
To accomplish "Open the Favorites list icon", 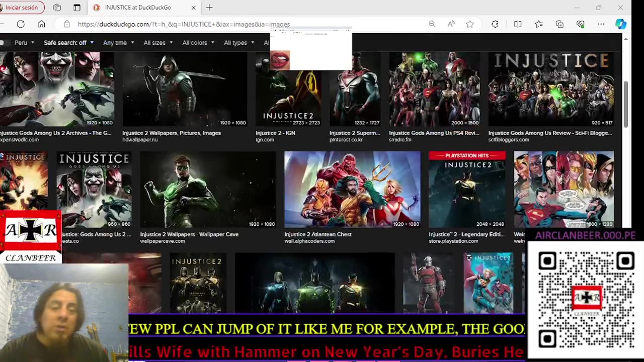I will (539, 24).
